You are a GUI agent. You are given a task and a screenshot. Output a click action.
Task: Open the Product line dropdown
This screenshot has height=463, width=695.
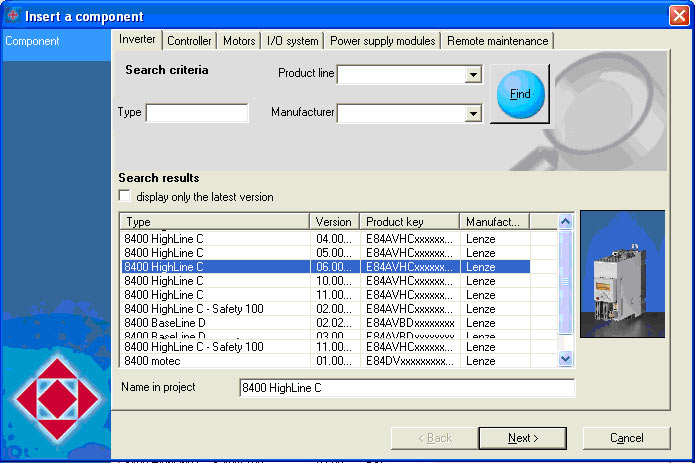click(473, 75)
